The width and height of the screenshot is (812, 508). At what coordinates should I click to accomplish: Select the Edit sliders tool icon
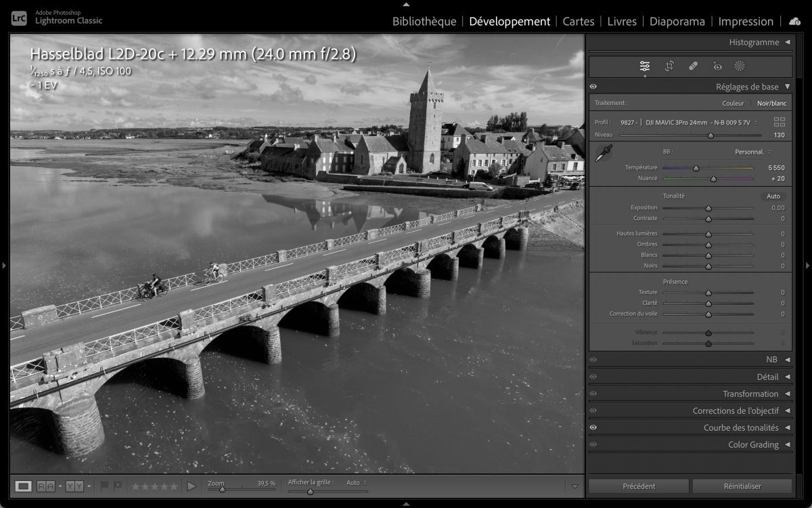(x=645, y=66)
